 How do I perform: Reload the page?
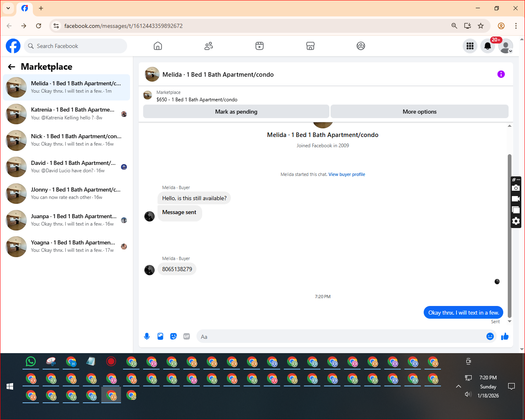39,26
